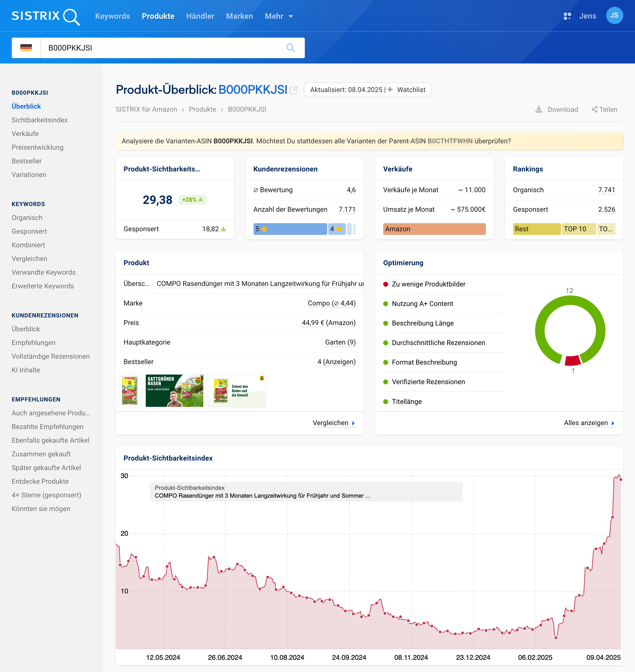Click the Download icon

(x=539, y=109)
